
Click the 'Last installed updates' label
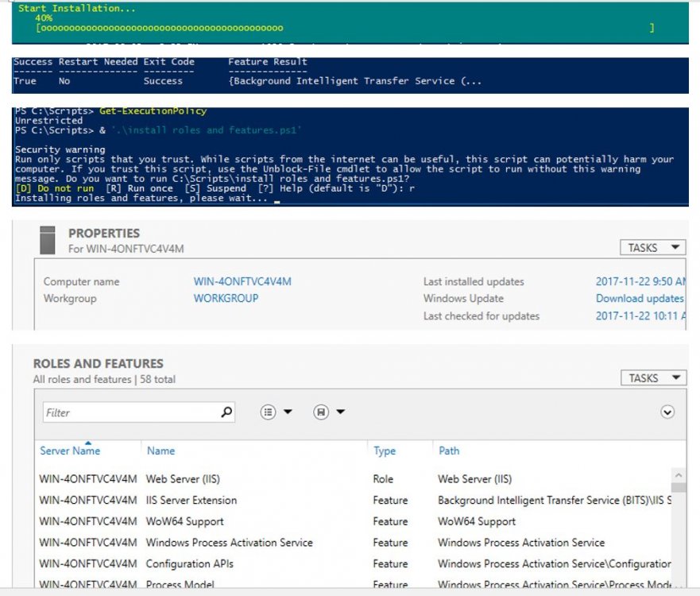(x=474, y=281)
